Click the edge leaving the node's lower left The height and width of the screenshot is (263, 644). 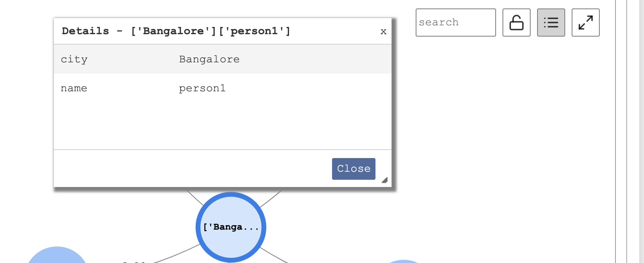[x=177, y=254]
